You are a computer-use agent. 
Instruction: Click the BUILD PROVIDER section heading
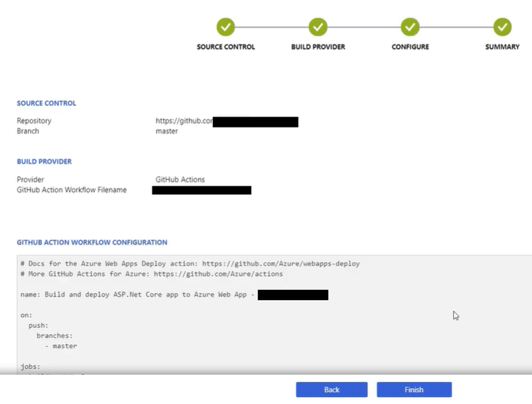click(x=44, y=161)
